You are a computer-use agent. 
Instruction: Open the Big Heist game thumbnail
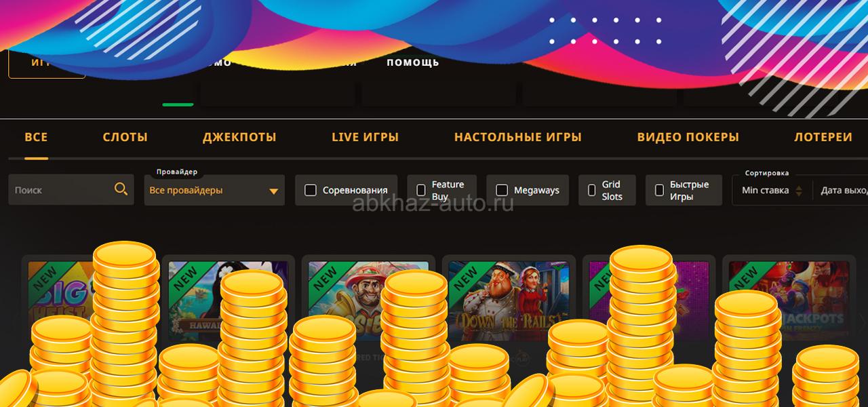(60, 292)
